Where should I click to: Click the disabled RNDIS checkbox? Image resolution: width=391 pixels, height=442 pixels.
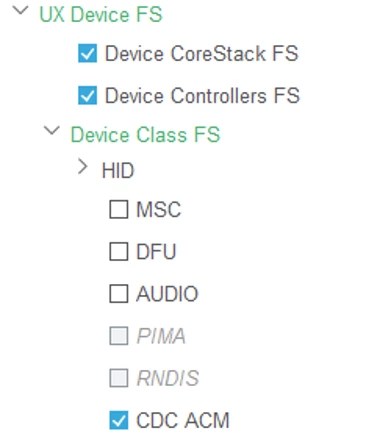(119, 378)
